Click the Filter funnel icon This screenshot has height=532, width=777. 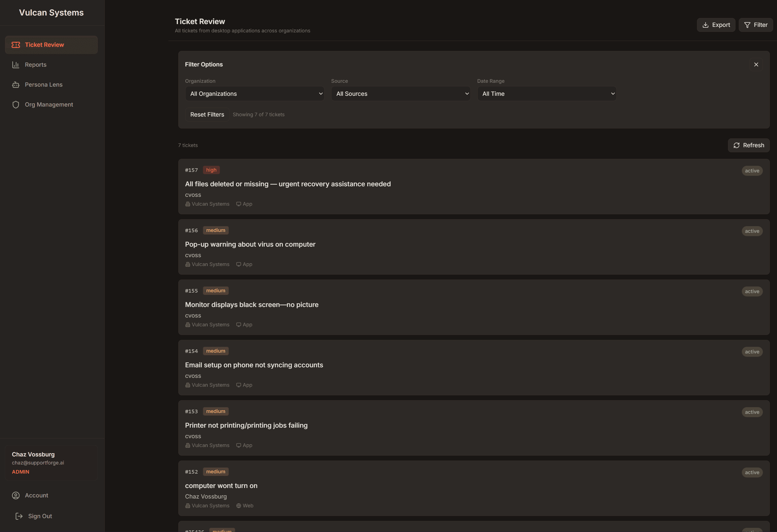(x=747, y=25)
